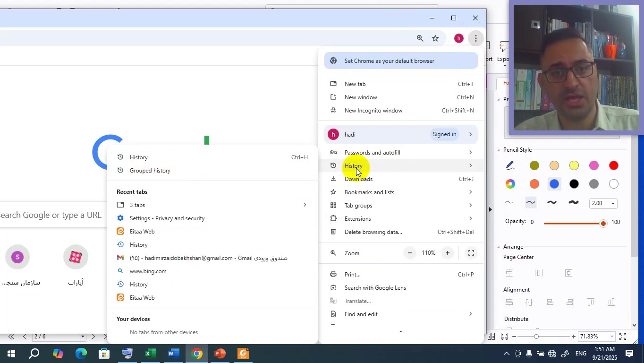This screenshot has height=363, width=644.
Task: Select New window from Chrome menu
Action: point(401,97)
